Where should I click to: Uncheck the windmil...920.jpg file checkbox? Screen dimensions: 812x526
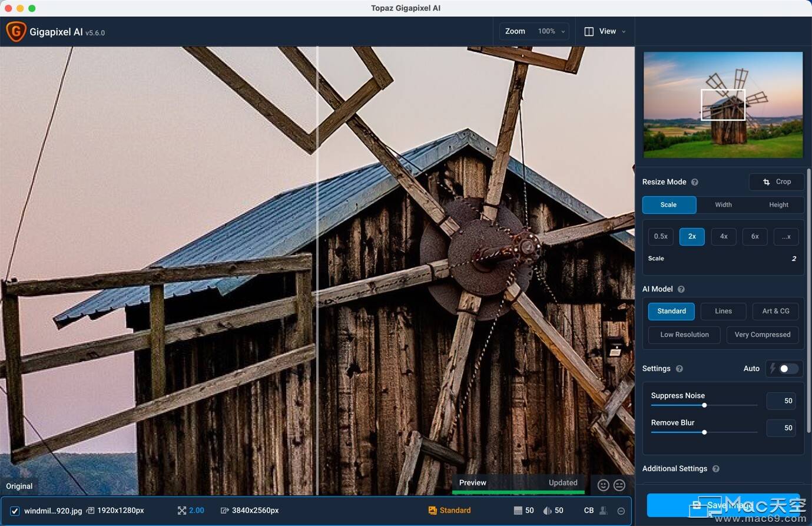point(15,511)
